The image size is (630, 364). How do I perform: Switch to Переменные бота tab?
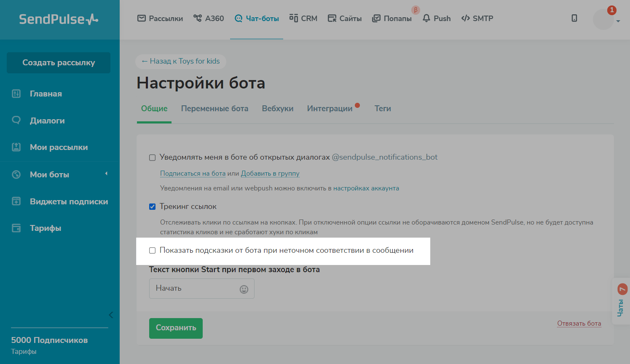(214, 108)
